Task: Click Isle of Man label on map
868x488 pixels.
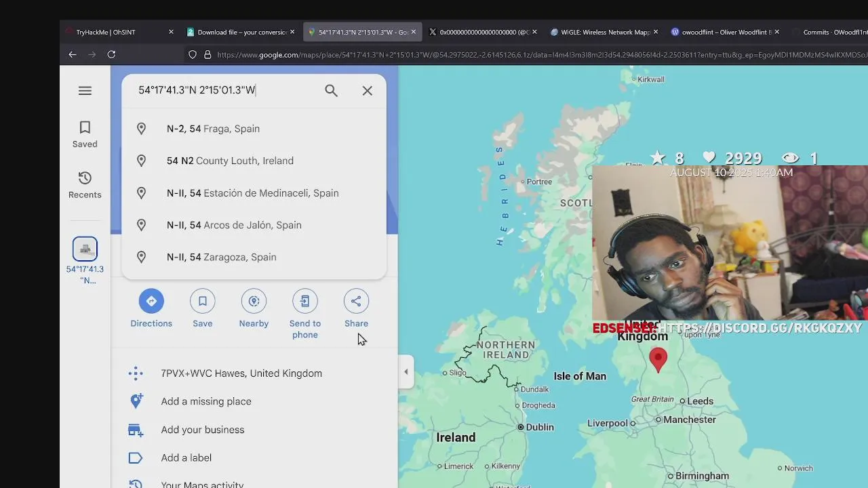Action: click(x=580, y=376)
